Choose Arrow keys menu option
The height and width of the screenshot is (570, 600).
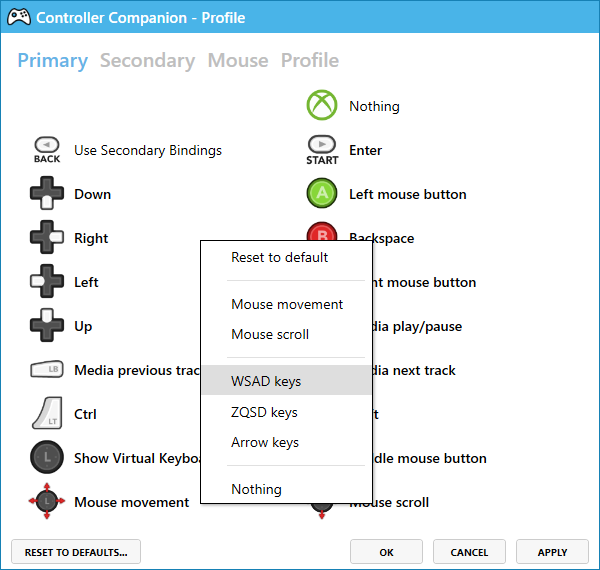coord(286,442)
